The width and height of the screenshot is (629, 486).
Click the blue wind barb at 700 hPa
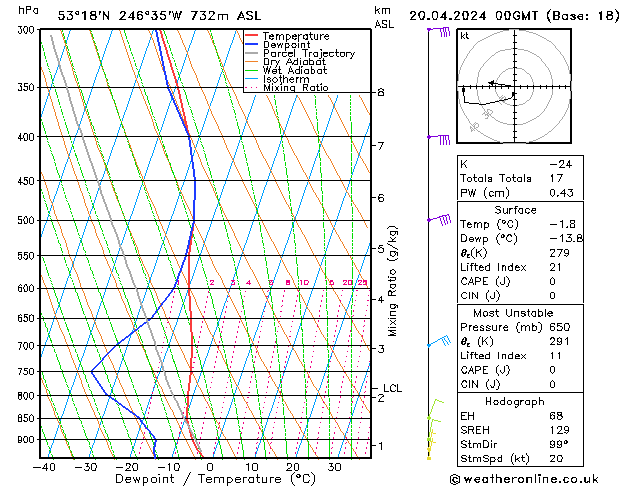tap(440, 341)
